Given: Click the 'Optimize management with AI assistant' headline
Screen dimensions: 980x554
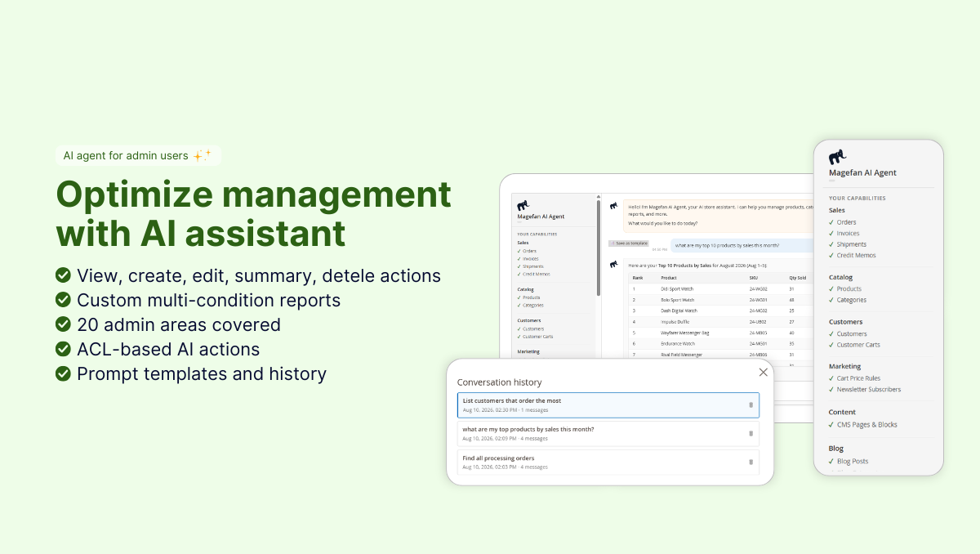Looking at the screenshot, I should click(x=253, y=213).
